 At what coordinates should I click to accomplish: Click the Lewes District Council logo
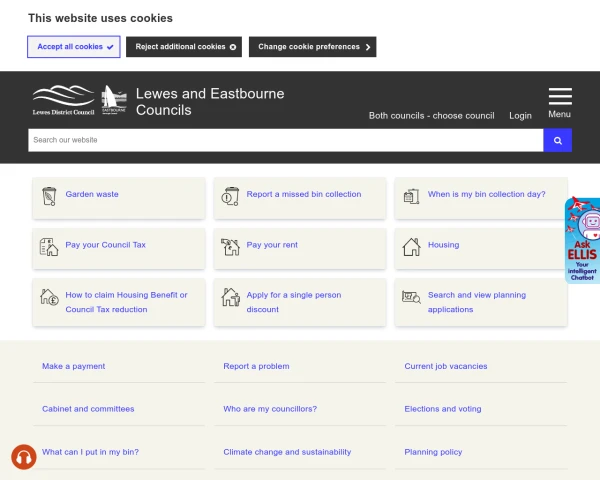click(x=64, y=101)
